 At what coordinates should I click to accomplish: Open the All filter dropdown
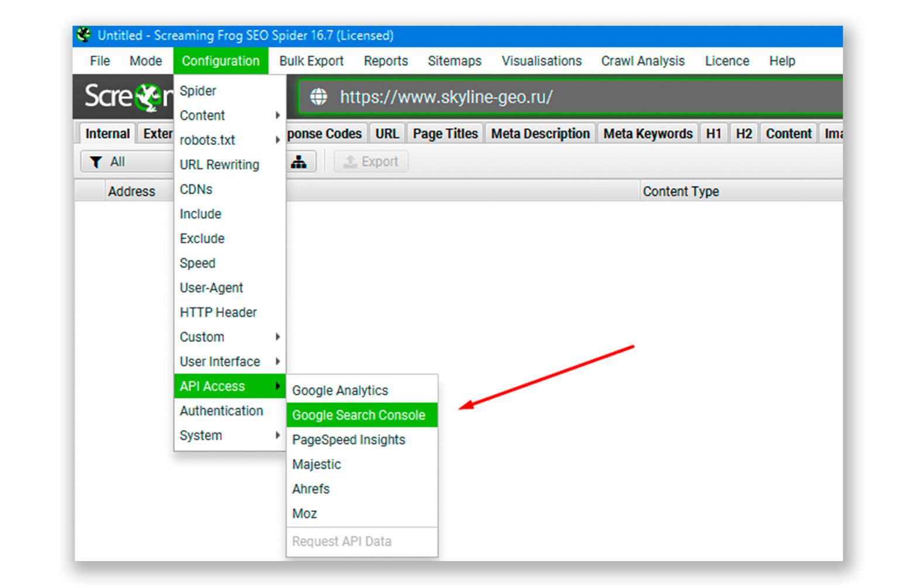(x=127, y=162)
